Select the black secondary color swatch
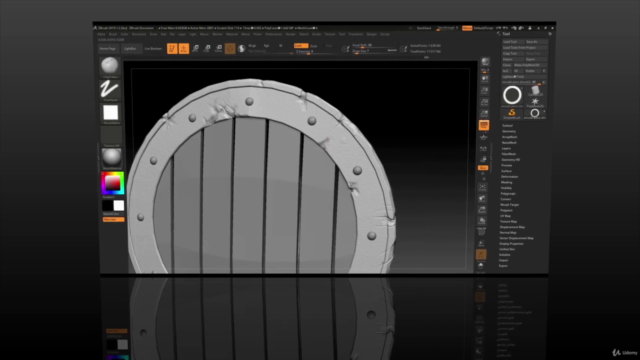This screenshot has height=360, width=640. (108, 205)
